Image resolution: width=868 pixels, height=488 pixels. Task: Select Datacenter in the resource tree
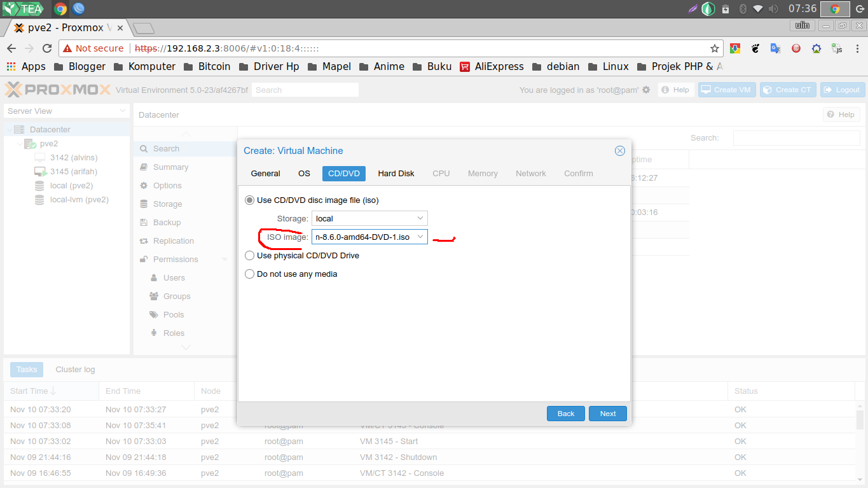(x=50, y=130)
